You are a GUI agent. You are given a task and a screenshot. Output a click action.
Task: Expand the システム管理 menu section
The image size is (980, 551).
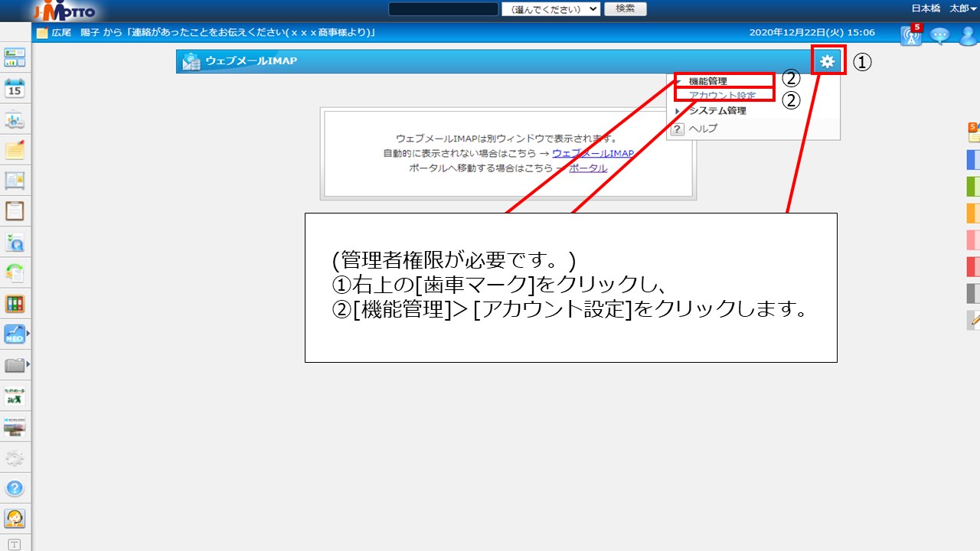(717, 111)
